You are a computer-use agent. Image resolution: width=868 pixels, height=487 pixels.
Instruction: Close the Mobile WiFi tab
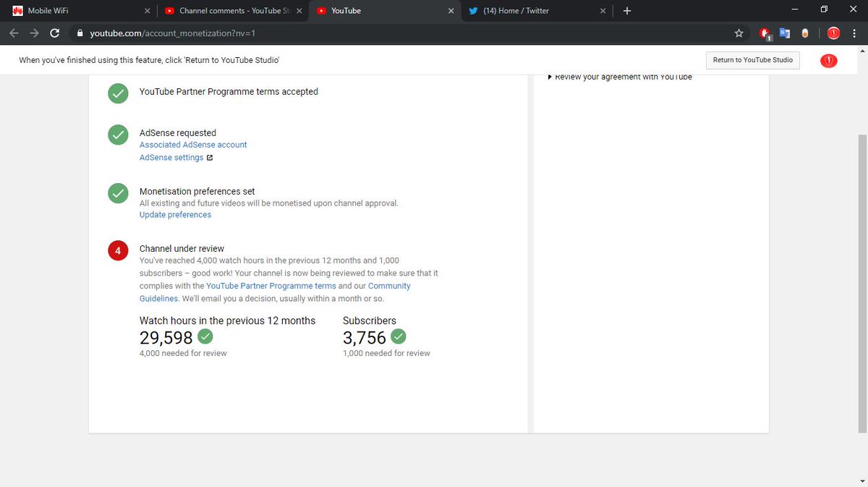coord(148,11)
